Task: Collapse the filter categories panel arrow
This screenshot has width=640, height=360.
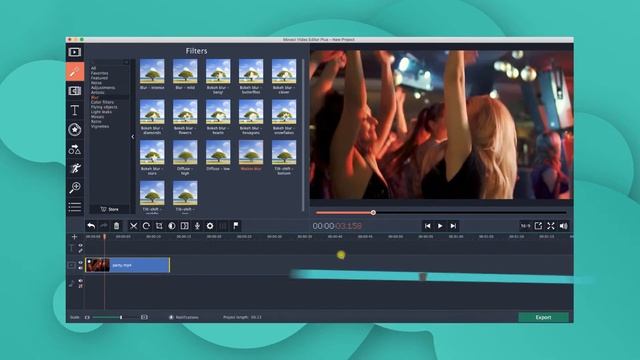Action: tap(133, 137)
